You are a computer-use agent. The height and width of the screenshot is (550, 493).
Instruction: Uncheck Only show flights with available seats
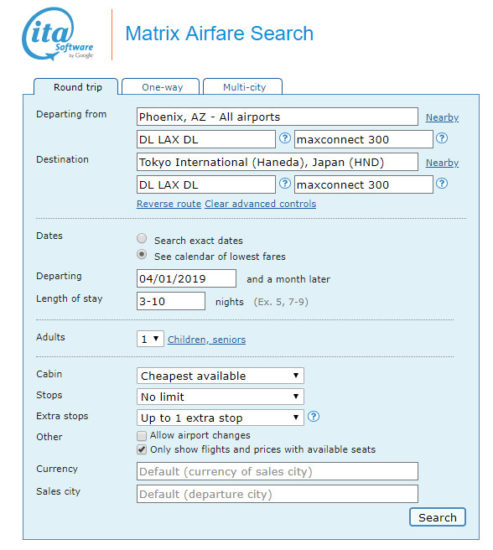tap(142, 450)
